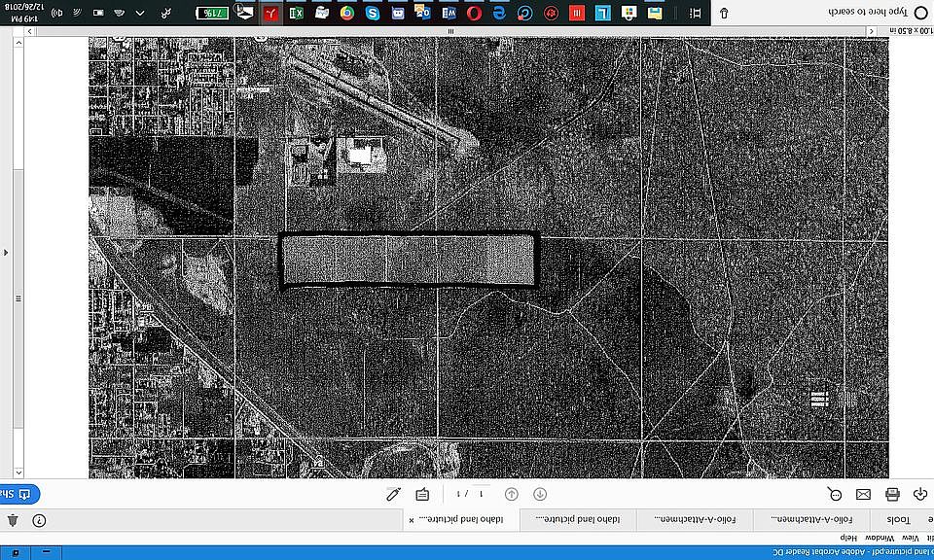
Task: Click the horizontal scrollbar thumb
Action: [450, 31]
